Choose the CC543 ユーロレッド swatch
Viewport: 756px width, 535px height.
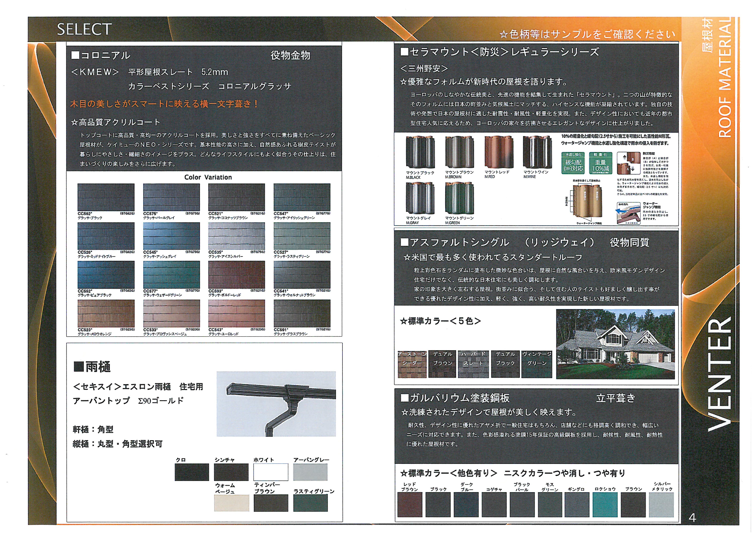click(x=236, y=313)
